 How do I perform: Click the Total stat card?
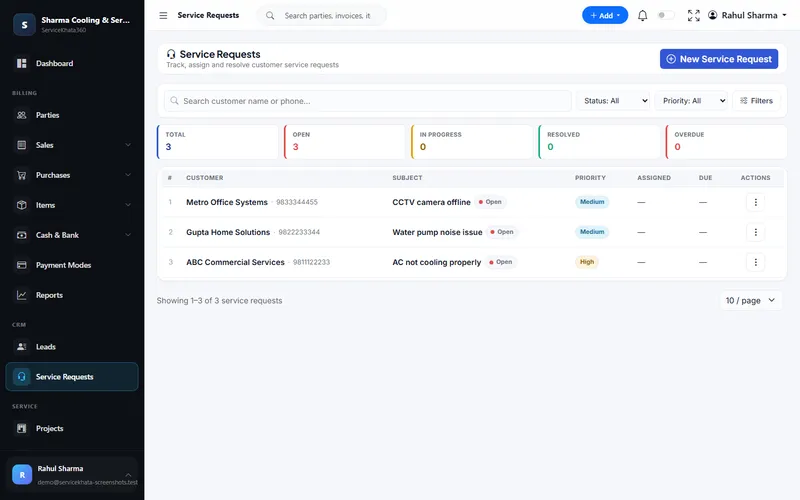218,142
